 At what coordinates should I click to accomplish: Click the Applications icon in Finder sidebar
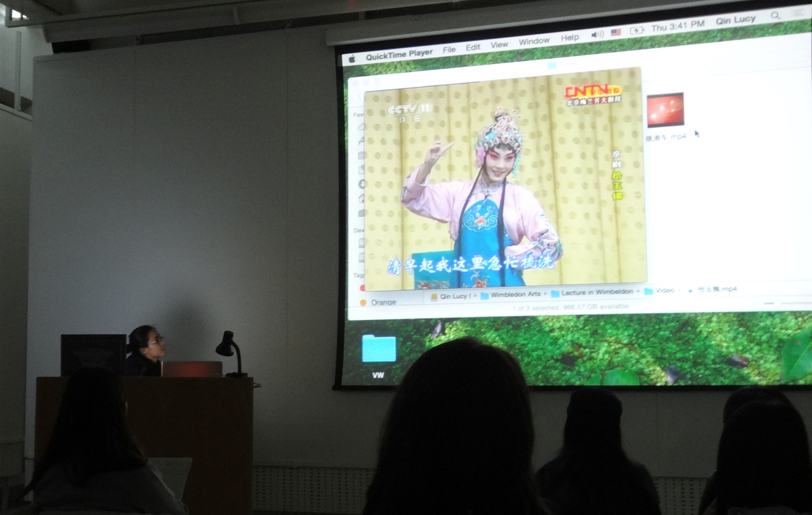tap(361, 142)
